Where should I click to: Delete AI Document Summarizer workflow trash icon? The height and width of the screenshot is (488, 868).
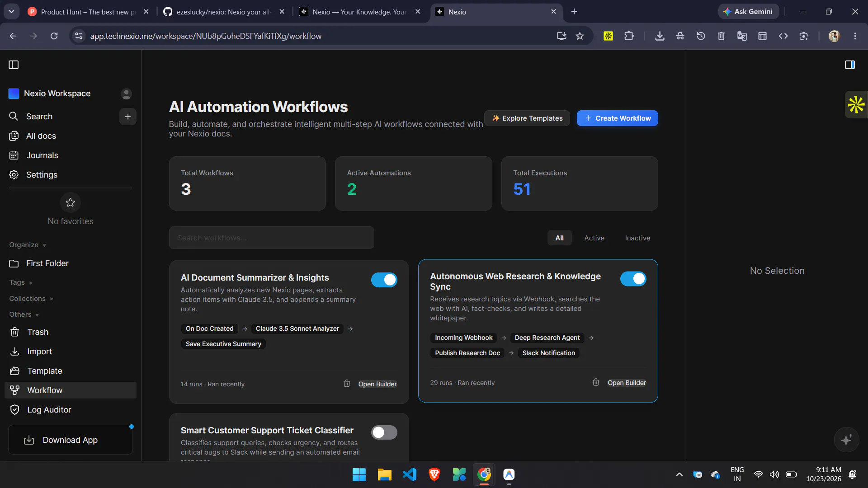(347, 384)
